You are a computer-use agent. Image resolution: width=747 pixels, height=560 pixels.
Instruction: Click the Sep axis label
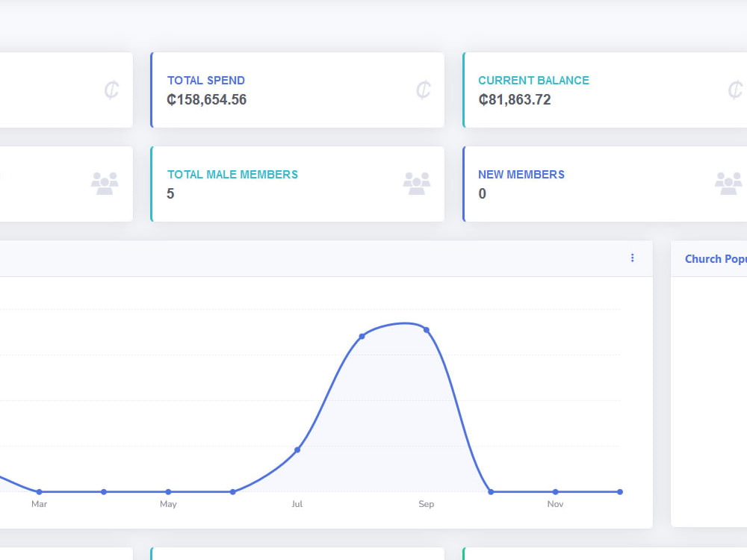point(427,504)
